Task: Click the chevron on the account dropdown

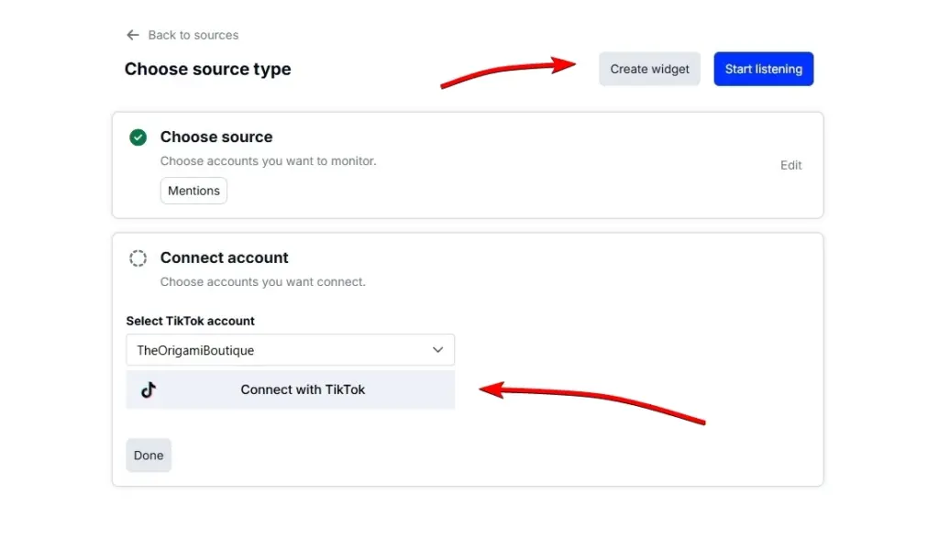Action: pos(439,350)
